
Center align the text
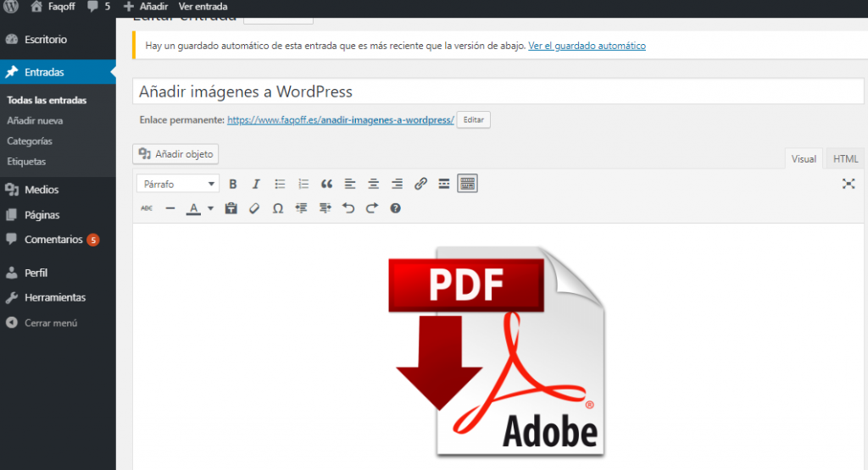(374, 184)
